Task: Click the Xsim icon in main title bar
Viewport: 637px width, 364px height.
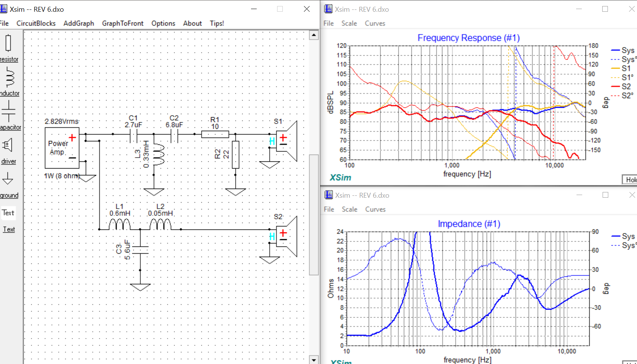Action: point(3,9)
